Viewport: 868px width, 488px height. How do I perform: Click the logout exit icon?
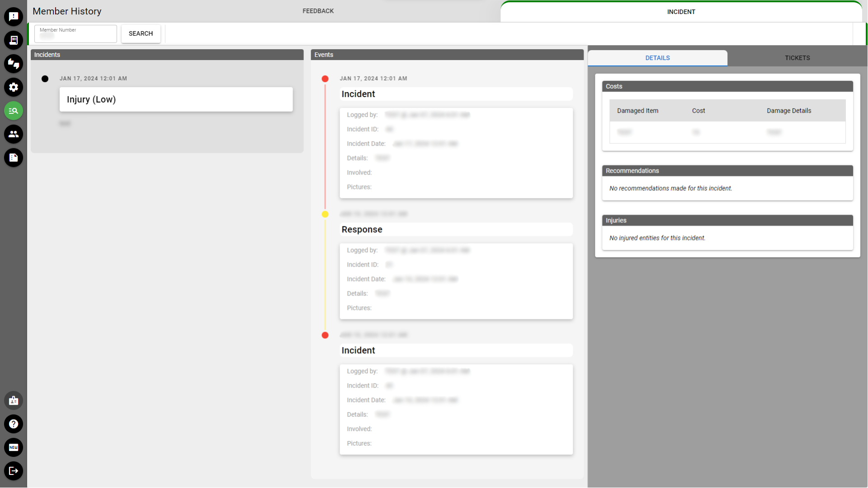pos(14,471)
